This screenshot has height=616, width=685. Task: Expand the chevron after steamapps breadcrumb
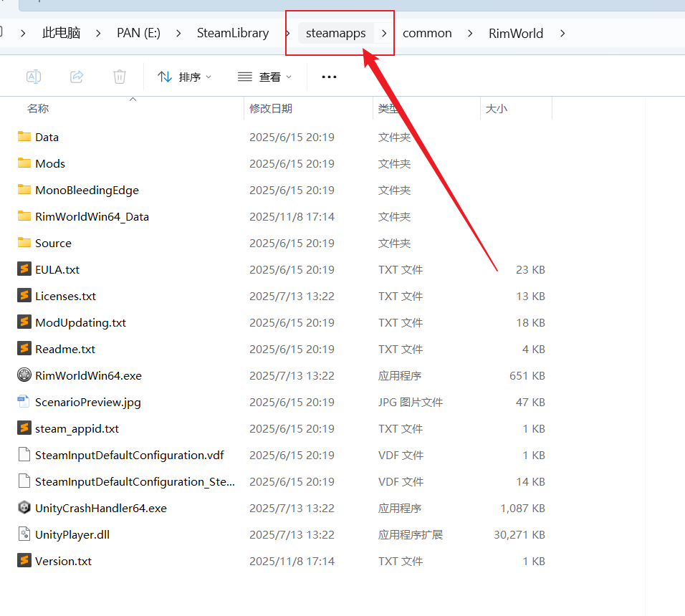(x=385, y=33)
